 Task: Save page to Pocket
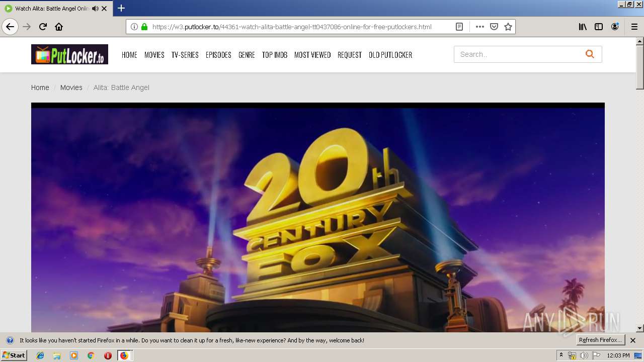tap(494, 27)
